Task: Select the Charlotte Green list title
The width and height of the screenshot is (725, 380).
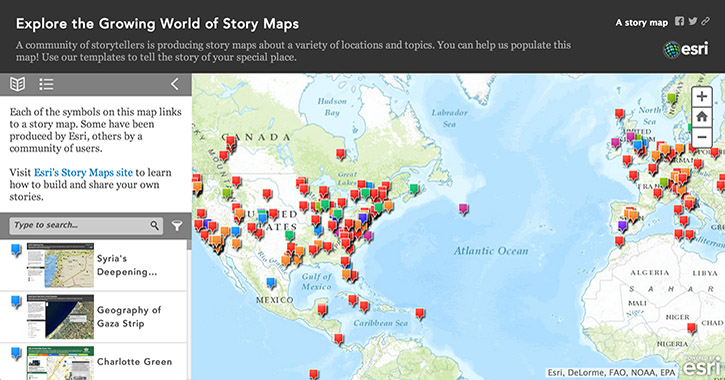Action: (135, 362)
